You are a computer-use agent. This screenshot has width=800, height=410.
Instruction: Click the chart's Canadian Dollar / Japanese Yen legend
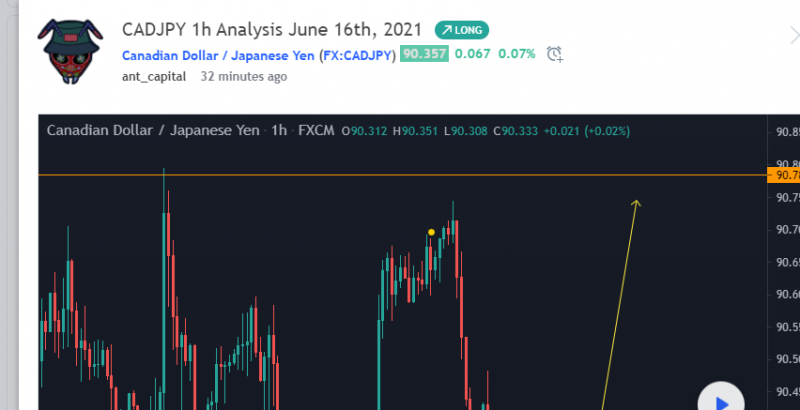point(153,131)
